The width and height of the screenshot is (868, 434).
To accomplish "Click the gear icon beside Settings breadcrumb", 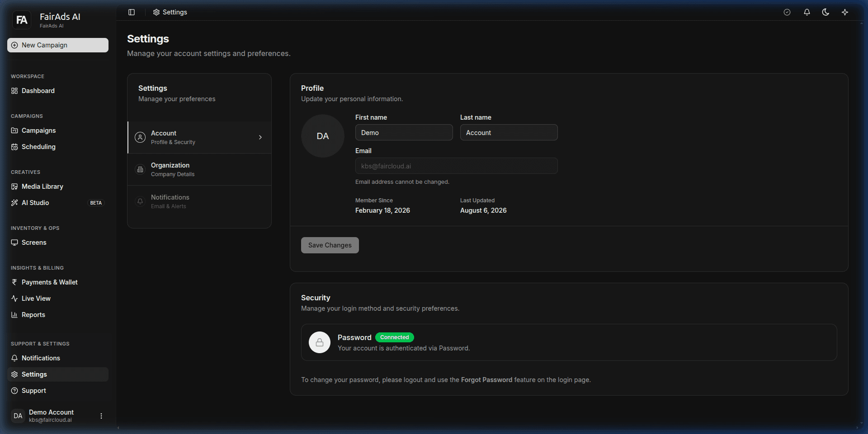I will (156, 12).
